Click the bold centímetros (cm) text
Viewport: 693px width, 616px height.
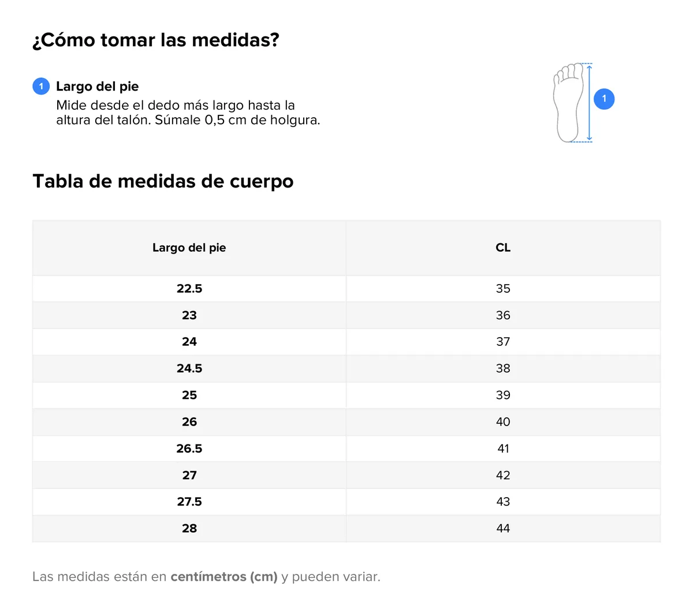[224, 577]
